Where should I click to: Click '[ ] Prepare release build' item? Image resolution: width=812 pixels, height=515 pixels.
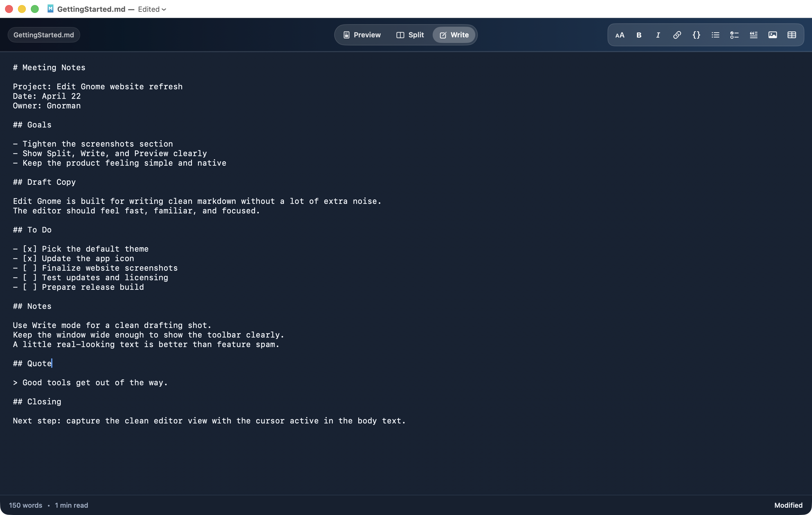pos(78,287)
